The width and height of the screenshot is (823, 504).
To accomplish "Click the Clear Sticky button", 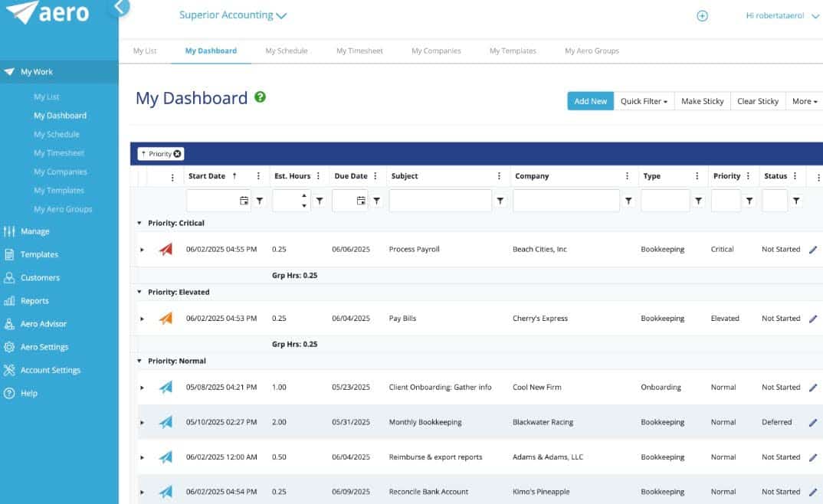I will (x=757, y=100).
